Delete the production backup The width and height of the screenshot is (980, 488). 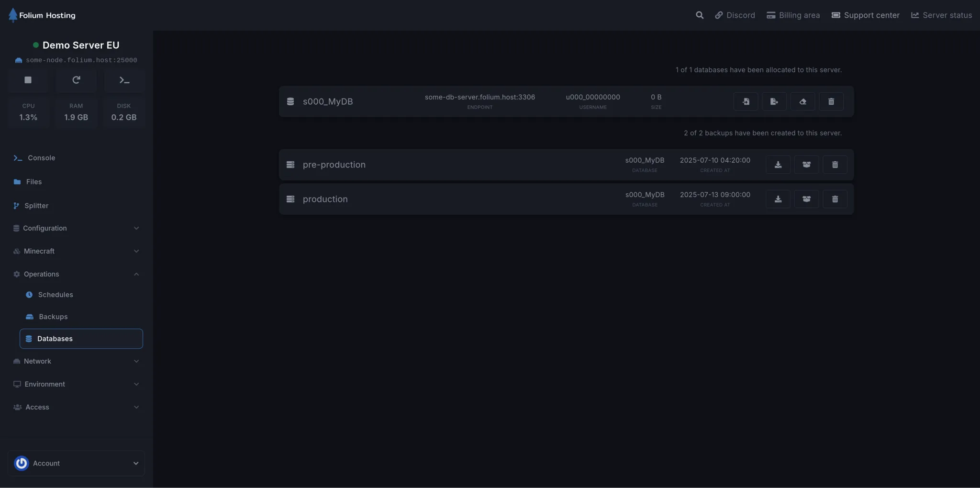click(x=835, y=199)
